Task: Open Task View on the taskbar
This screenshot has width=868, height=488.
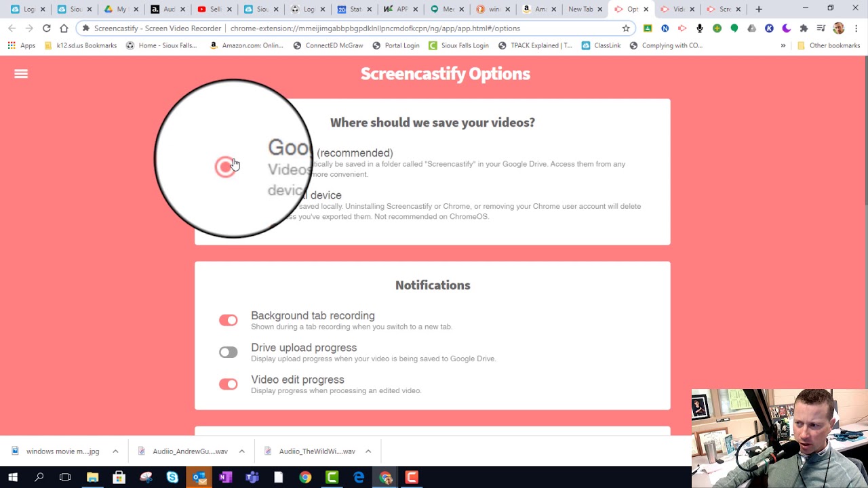Action: pyautogui.click(x=65, y=478)
